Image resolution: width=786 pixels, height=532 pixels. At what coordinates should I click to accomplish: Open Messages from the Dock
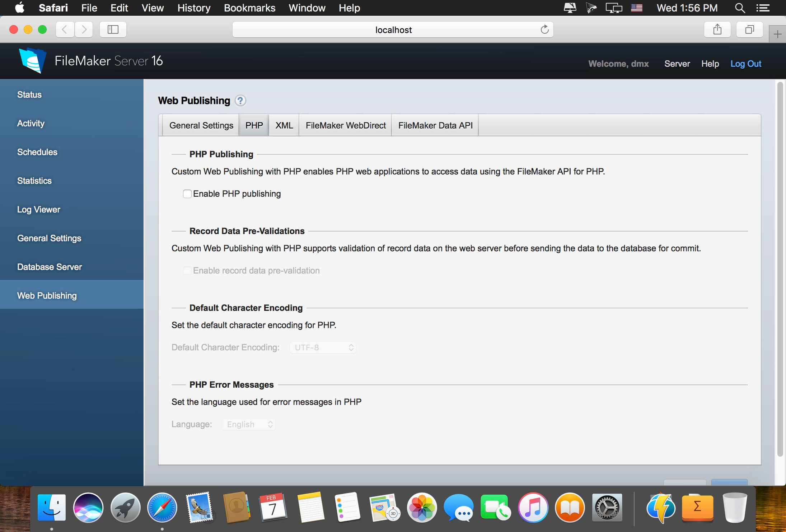click(x=459, y=508)
